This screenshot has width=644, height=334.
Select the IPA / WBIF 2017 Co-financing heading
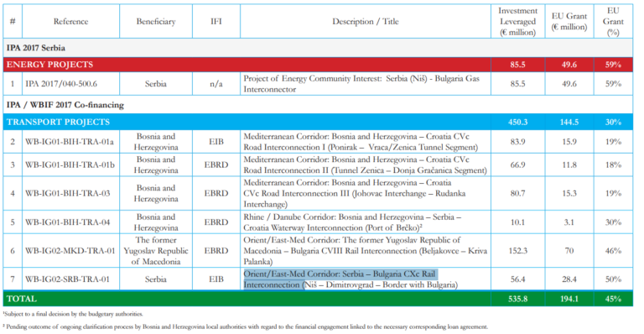[x=65, y=105]
